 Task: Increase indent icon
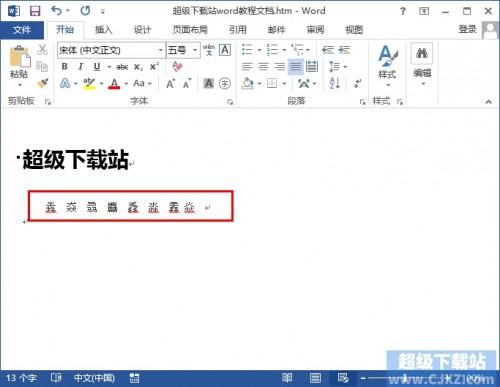coord(344,50)
